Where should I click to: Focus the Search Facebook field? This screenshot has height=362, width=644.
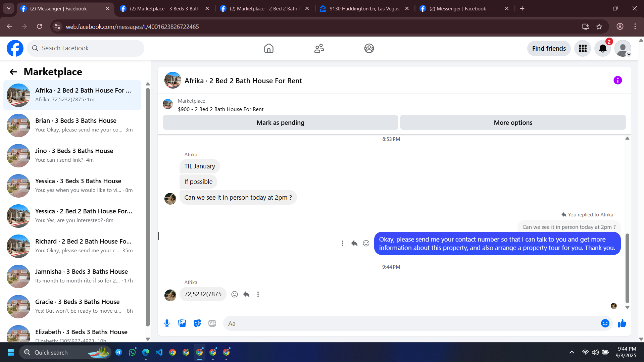pyautogui.click(x=86, y=48)
